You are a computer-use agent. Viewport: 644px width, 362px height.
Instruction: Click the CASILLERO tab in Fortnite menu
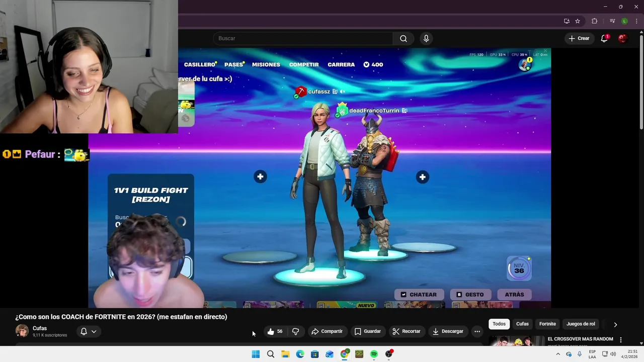pyautogui.click(x=200, y=65)
